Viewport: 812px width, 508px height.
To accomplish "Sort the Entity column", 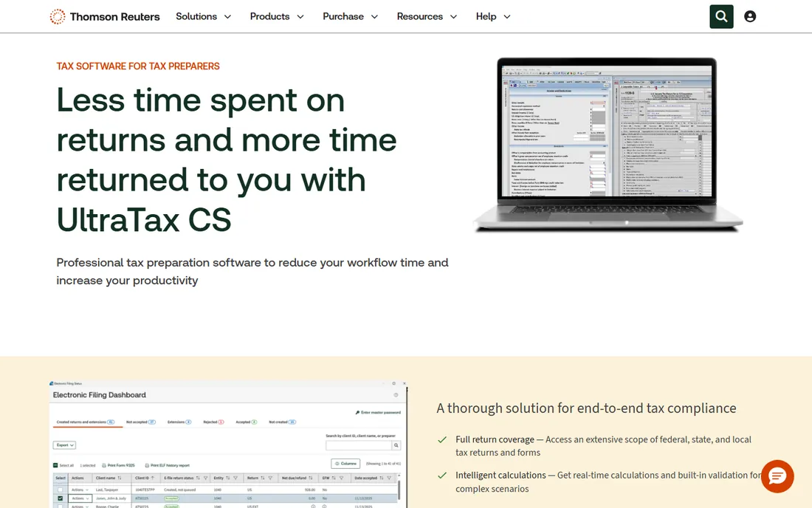I will pyautogui.click(x=228, y=478).
